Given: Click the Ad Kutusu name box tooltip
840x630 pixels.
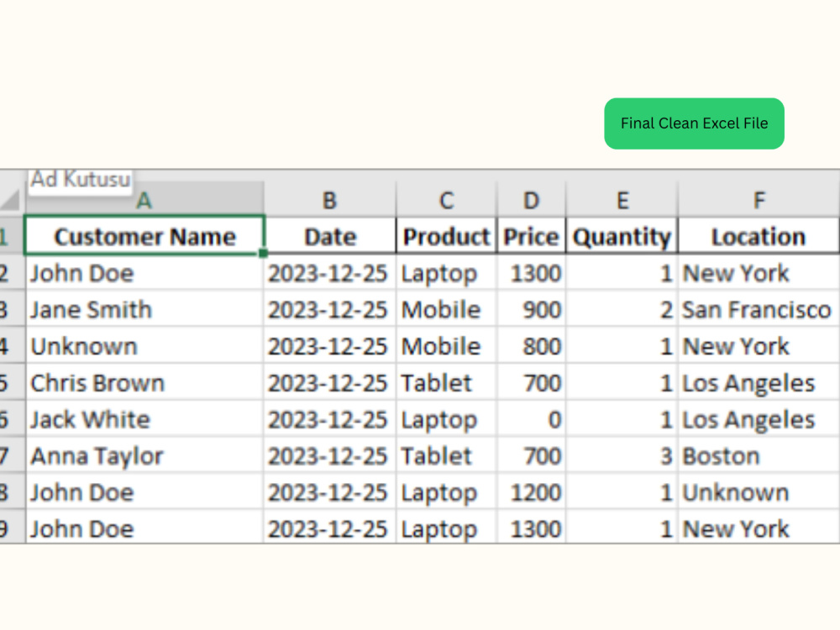Looking at the screenshot, I should click(80, 180).
